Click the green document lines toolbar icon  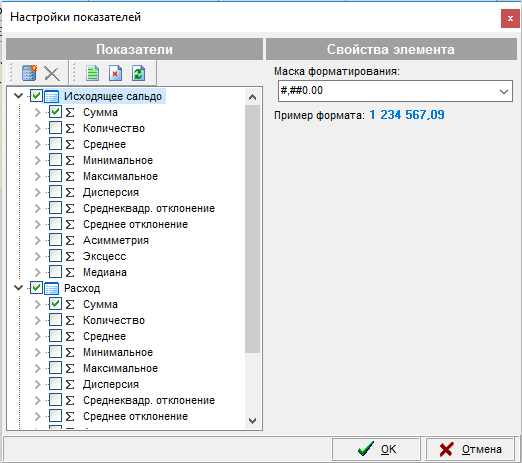[92, 73]
